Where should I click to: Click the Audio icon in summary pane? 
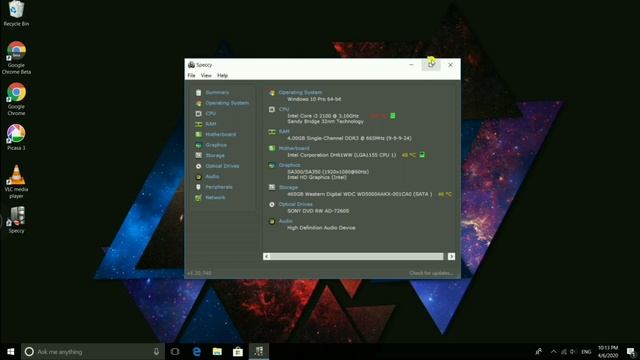coord(272,221)
